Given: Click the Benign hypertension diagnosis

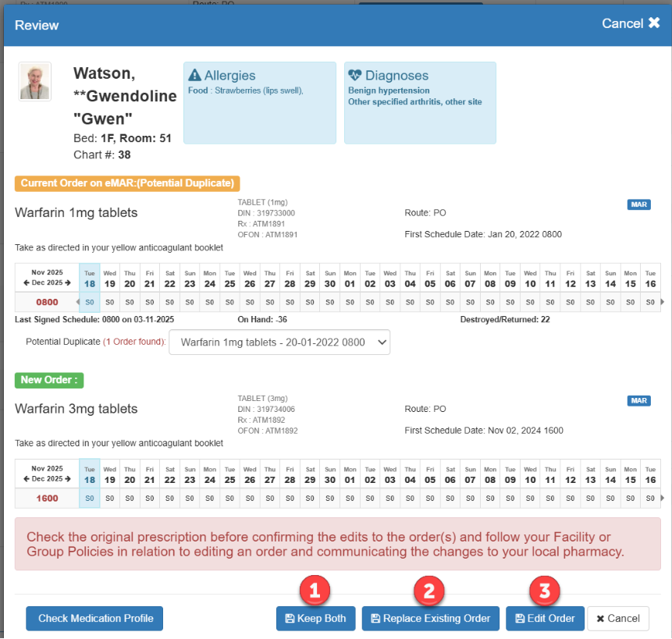Looking at the screenshot, I should coord(389,91).
